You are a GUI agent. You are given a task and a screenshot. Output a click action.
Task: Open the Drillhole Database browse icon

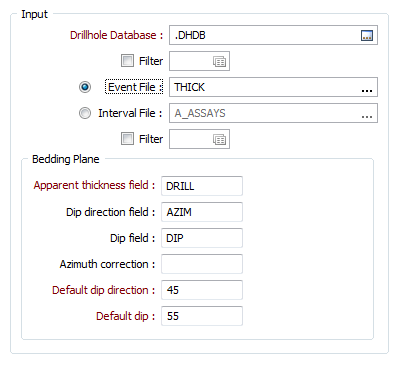click(x=367, y=35)
